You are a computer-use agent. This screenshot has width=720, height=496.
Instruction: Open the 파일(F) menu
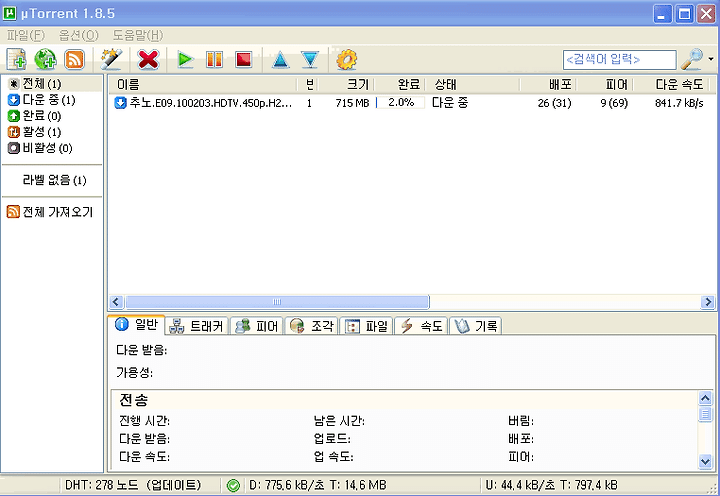[26, 35]
